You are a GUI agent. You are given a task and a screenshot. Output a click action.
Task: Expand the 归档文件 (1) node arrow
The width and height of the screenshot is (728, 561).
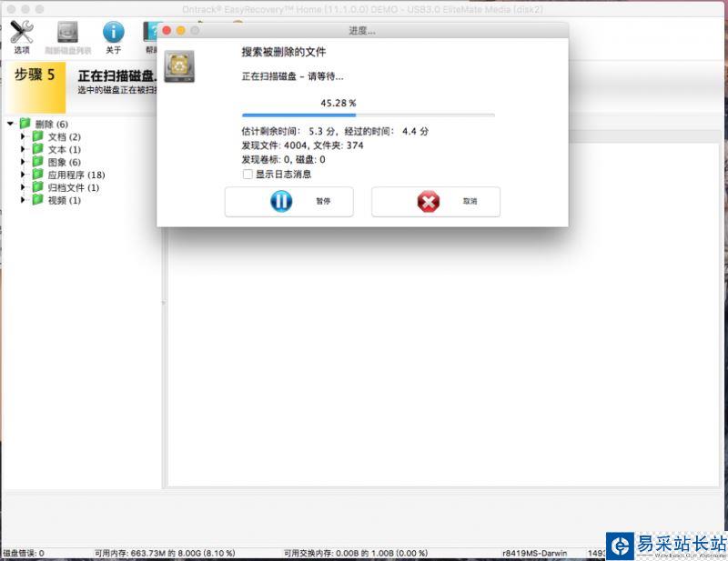[23, 187]
